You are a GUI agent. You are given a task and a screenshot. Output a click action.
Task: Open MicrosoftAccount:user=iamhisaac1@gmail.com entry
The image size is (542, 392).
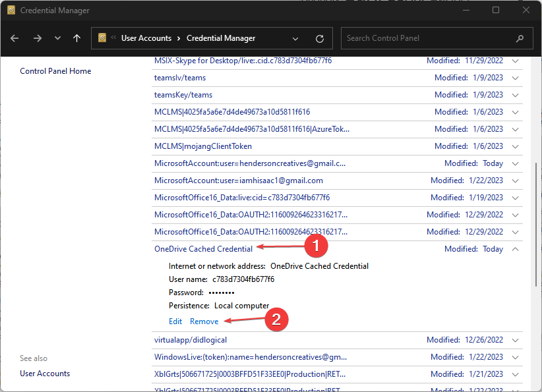click(239, 181)
